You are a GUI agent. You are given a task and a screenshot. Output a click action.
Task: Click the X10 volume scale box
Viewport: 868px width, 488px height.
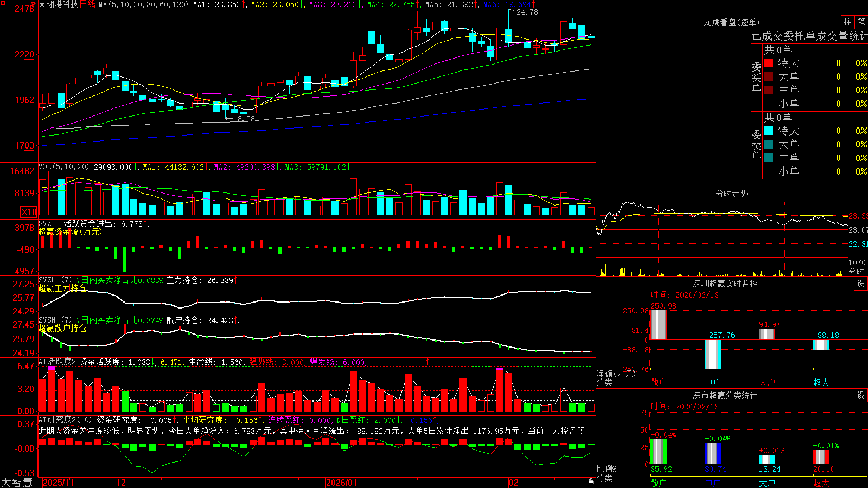click(x=29, y=212)
